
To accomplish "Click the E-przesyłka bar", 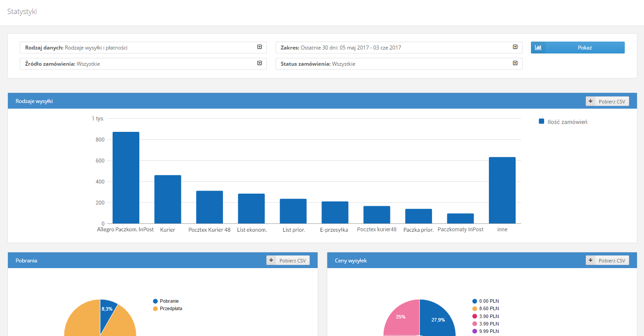I will (x=335, y=212).
